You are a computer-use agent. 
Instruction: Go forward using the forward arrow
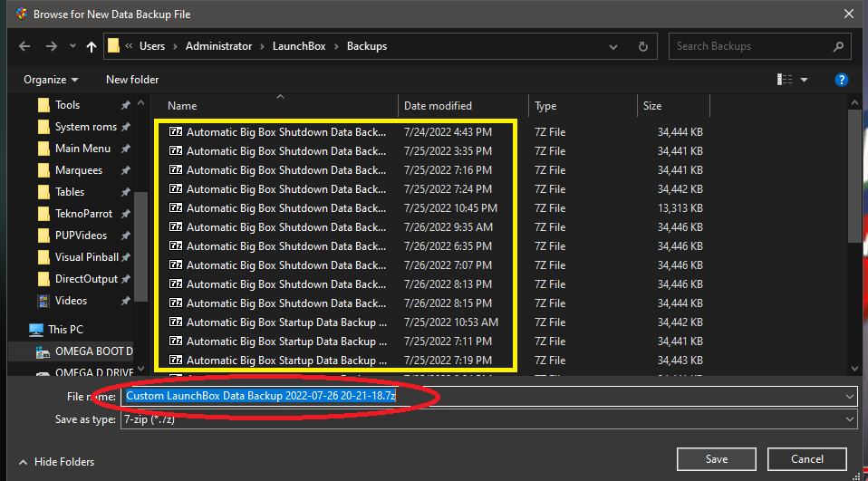(52, 46)
